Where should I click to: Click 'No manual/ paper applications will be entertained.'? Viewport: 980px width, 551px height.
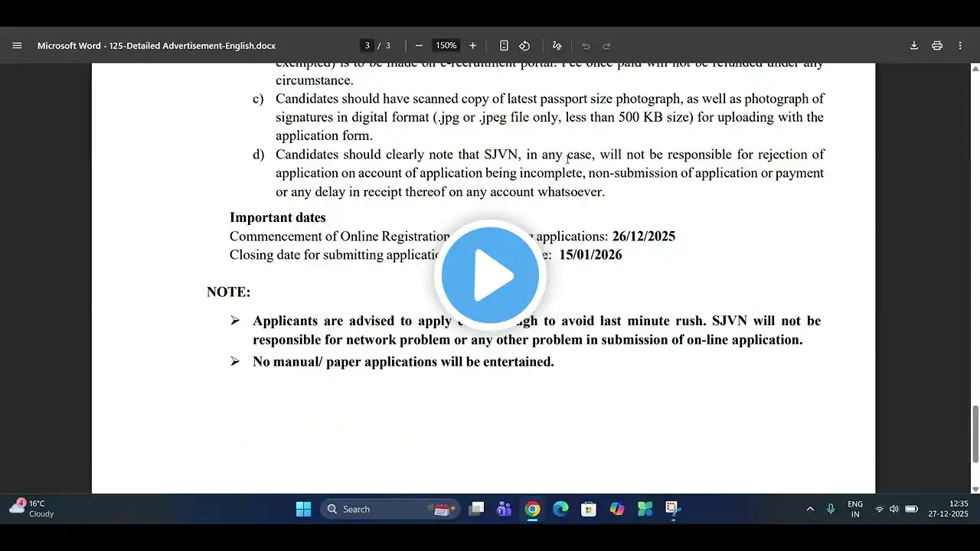[x=403, y=361]
